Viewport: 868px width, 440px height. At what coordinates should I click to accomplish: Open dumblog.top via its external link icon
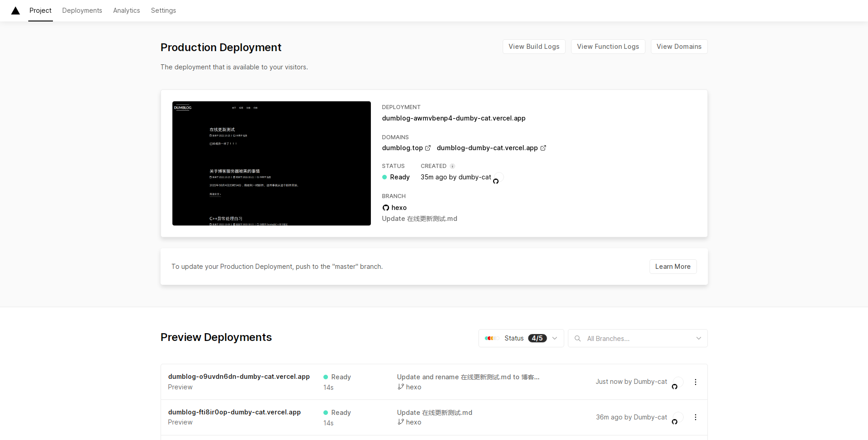[x=428, y=148]
